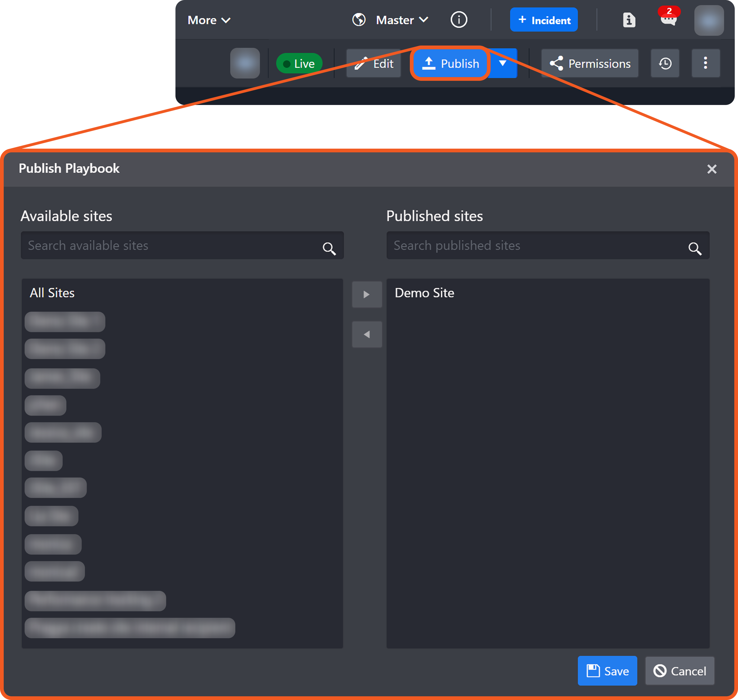The width and height of the screenshot is (738, 700).
Task: Click the Edit playbook button
Action: coord(374,63)
